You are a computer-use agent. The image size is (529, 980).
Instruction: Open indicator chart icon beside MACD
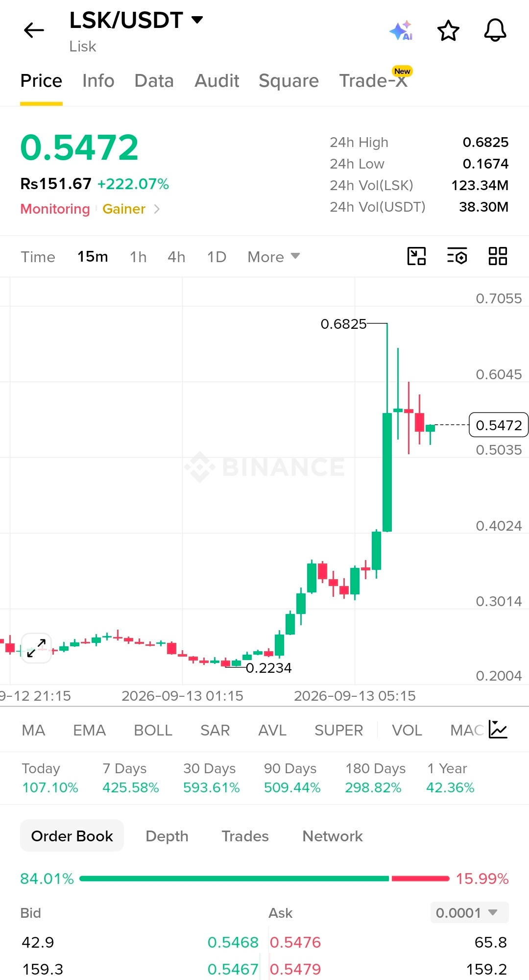498,730
